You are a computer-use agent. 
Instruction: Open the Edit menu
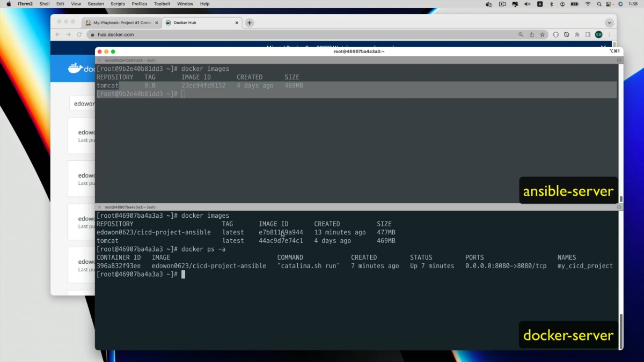point(60,4)
